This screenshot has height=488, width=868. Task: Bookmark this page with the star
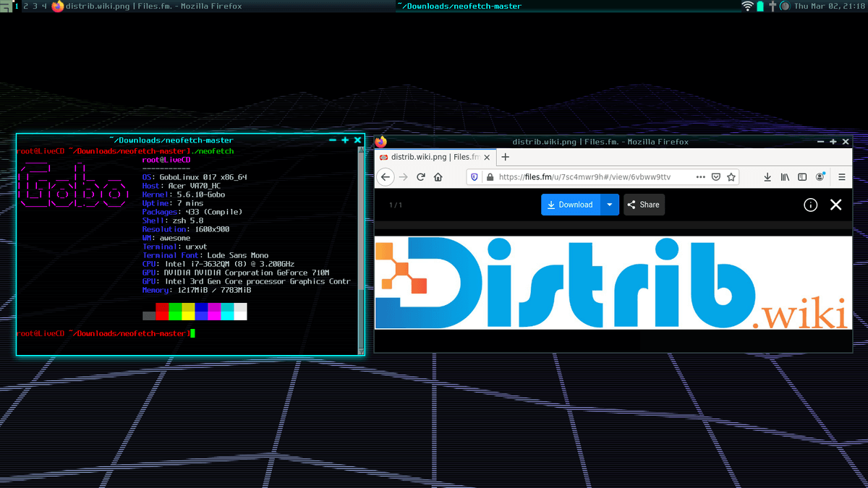[731, 176]
